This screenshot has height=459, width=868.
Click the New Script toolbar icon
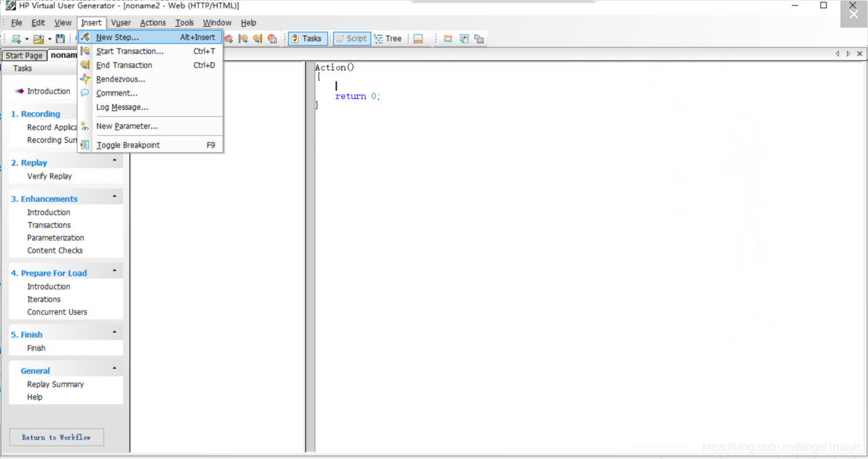click(x=16, y=39)
